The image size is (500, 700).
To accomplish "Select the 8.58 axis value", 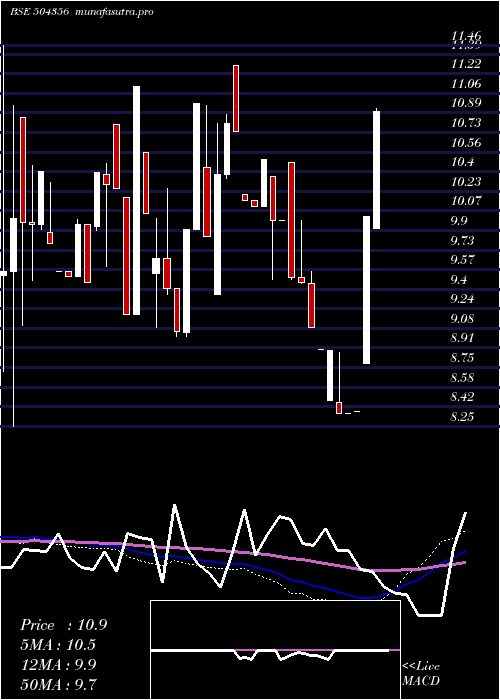I will [x=462, y=378].
